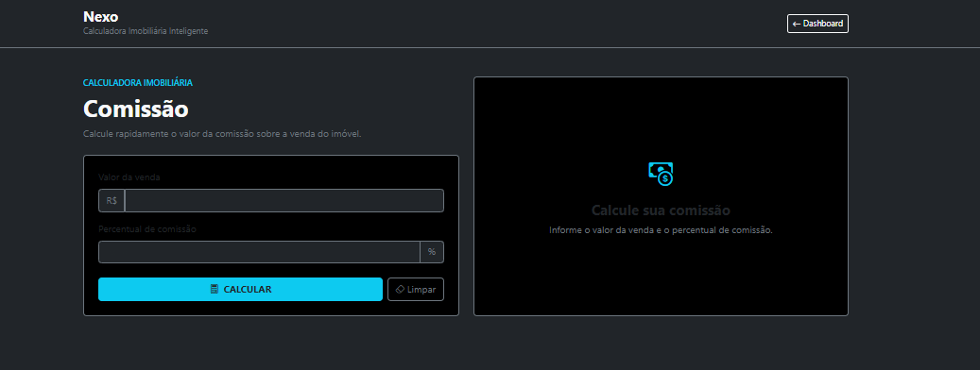The height and width of the screenshot is (370, 980).
Task: Click the money bill icon in result panel
Action: (661, 174)
